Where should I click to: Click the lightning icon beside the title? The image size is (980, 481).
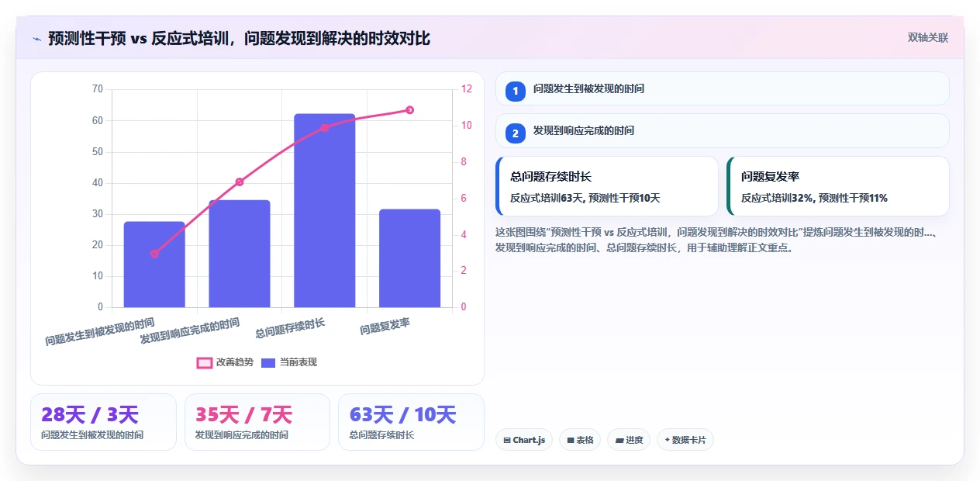(36, 38)
